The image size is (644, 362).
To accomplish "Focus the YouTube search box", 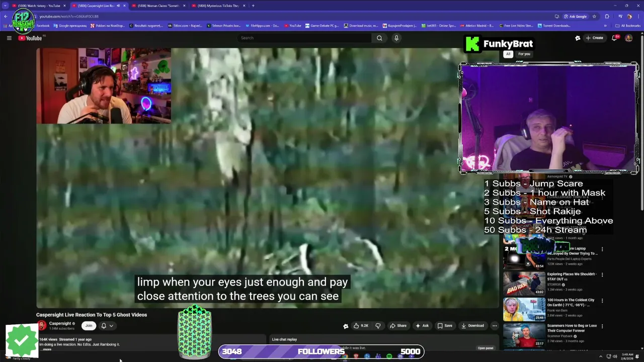I will pos(305,38).
